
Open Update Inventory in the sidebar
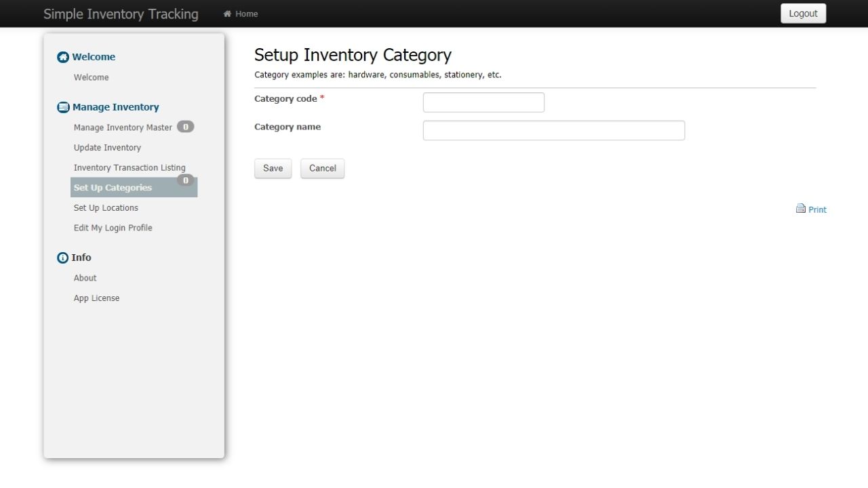click(107, 148)
